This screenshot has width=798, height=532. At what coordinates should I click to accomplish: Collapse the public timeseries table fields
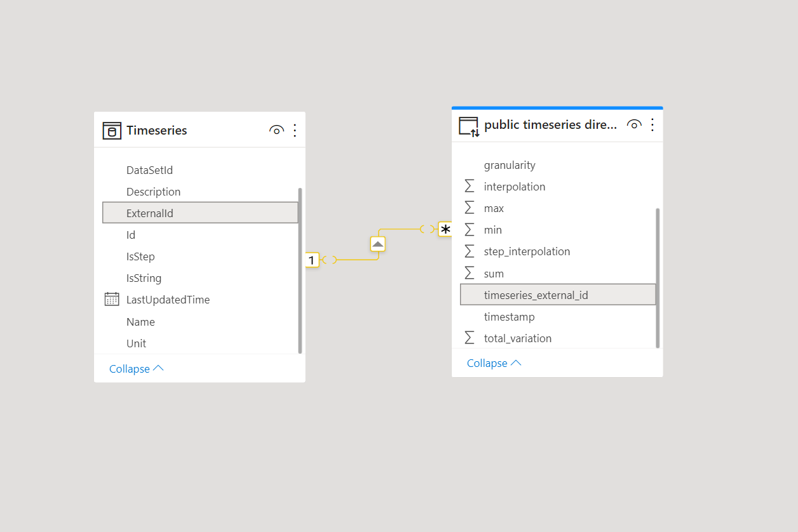(x=494, y=363)
